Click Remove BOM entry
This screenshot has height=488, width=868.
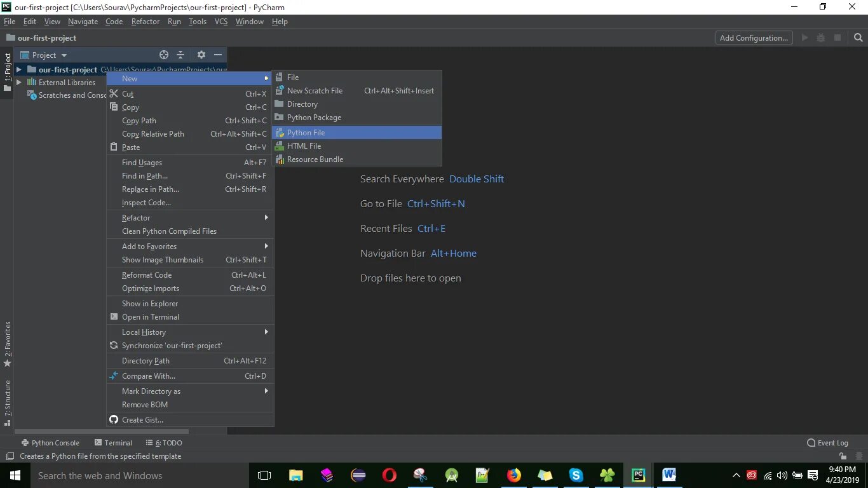pyautogui.click(x=190, y=404)
